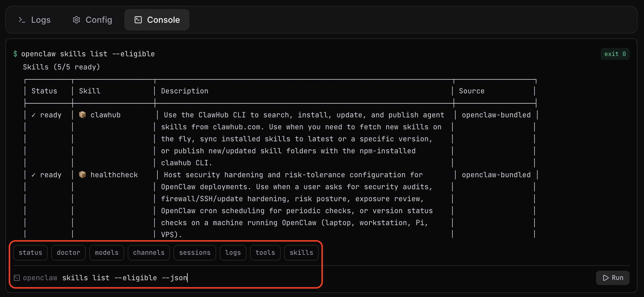
Task: Click the terminal icon on the Logs tab
Action: [x=22, y=20]
